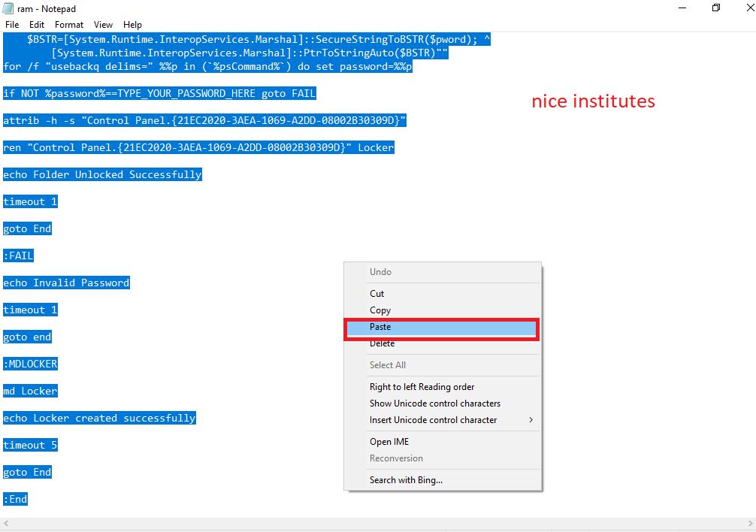Click the 'goto end' lowercase line
Screen dimensions: 756x532
click(27, 337)
